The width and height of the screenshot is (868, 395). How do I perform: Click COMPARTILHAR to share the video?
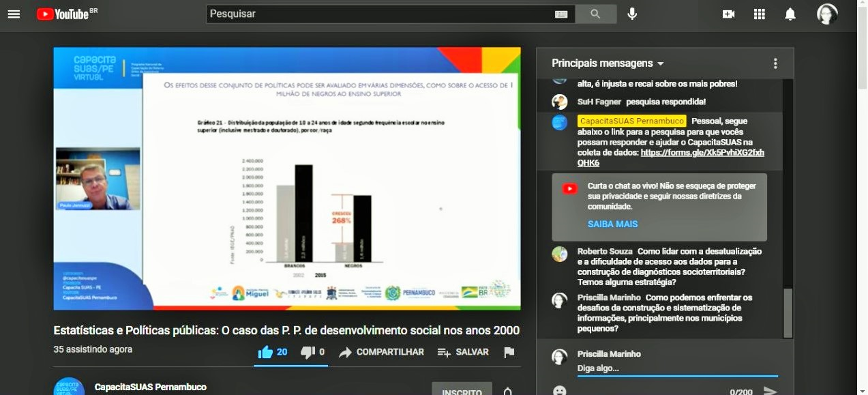[x=382, y=352]
